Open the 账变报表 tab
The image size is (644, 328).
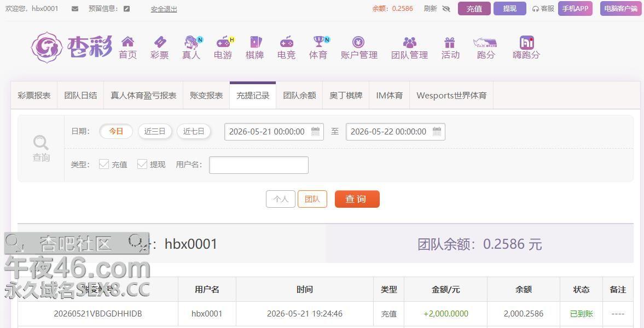pyautogui.click(x=206, y=95)
